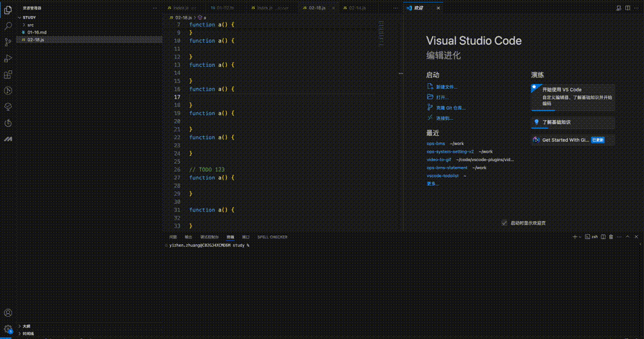644x339 pixels.
Task: Click the Connect to remote icon
Action: [x=430, y=118]
